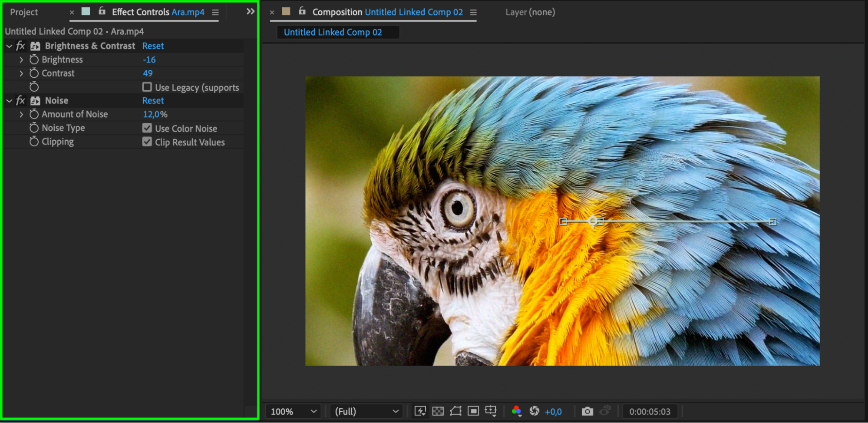Uncheck the Use Color Noise checkbox
868x423 pixels.
pyautogui.click(x=147, y=128)
